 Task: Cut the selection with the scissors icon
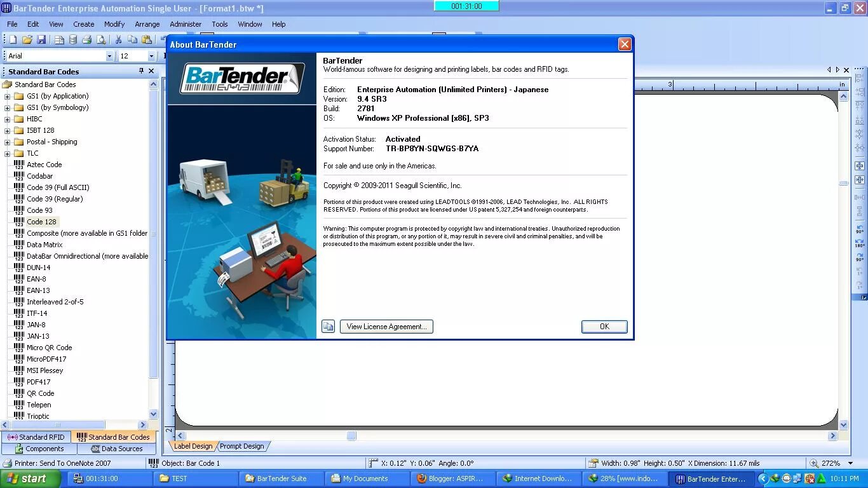coord(118,39)
